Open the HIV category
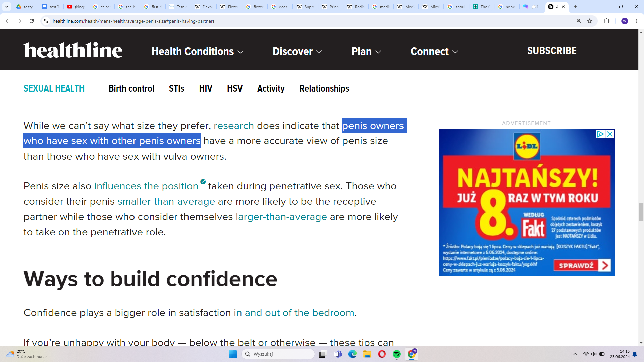Viewport: 644px width, 362px height. 206,88
